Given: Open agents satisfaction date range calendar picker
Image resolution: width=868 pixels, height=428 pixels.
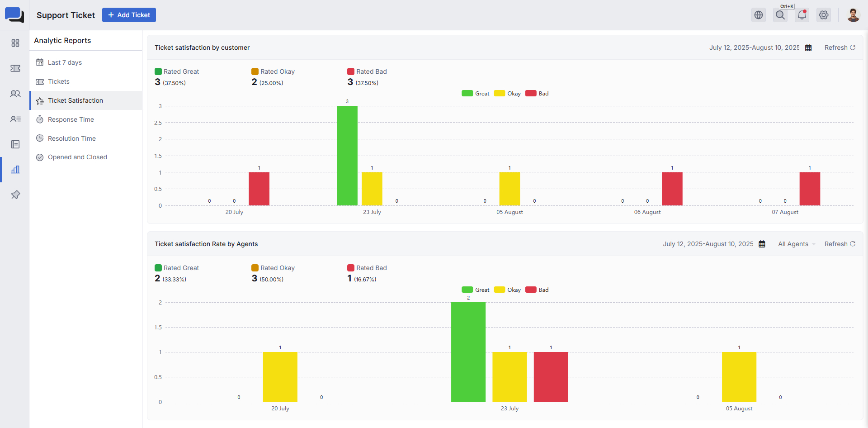Looking at the screenshot, I should [762, 244].
